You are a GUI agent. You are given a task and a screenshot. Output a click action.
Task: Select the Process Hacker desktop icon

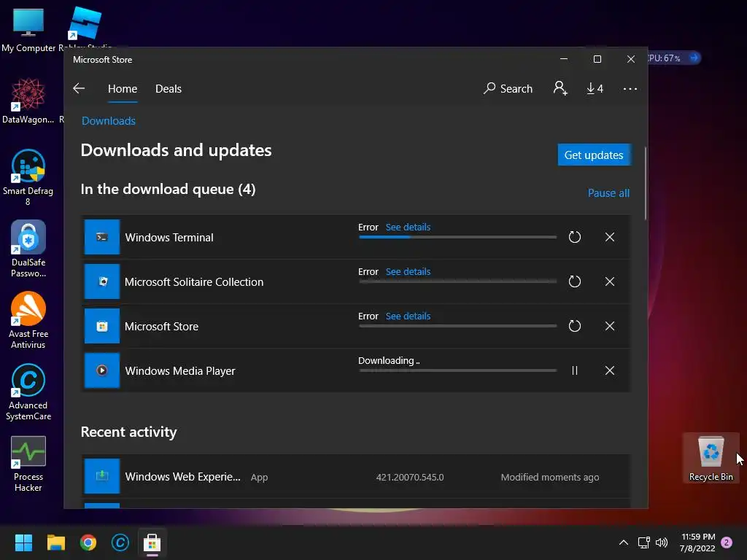(28, 464)
